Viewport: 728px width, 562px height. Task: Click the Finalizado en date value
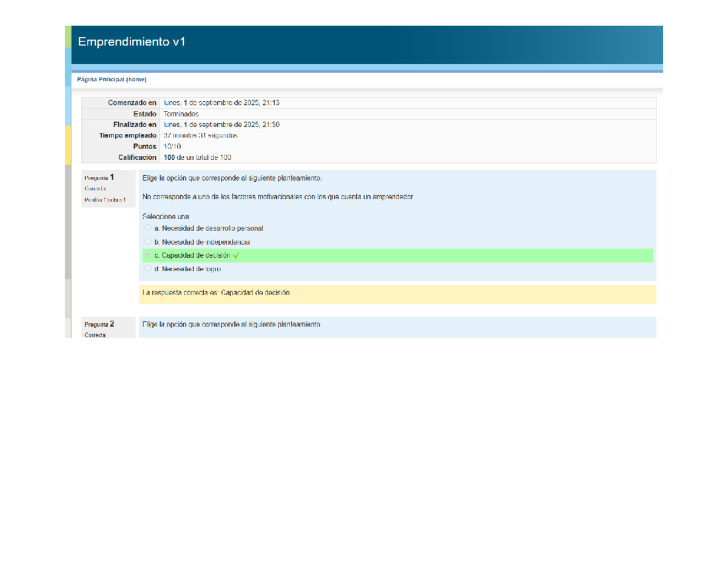coord(221,125)
